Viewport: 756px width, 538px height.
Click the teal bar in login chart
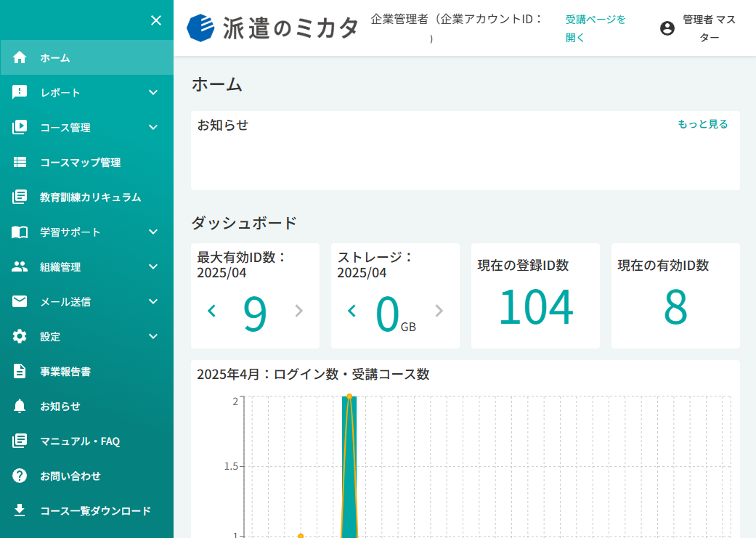[349, 467]
